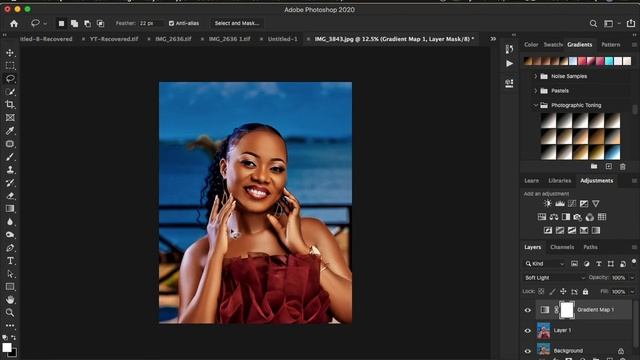This screenshot has width=640, height=360.
Task: Select the Zoom tool
Action: 10,313
